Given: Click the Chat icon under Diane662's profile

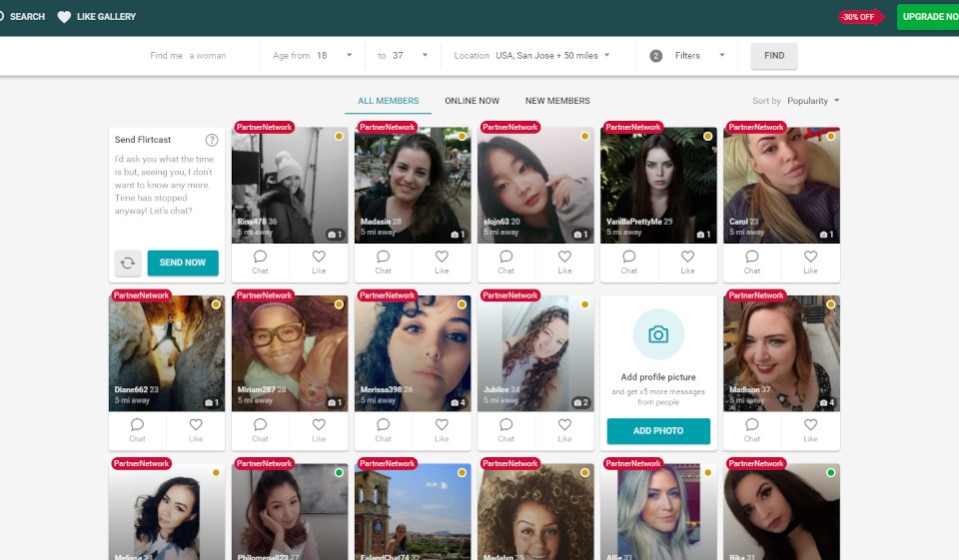Looking at the screenshot, I should (138, 425).
